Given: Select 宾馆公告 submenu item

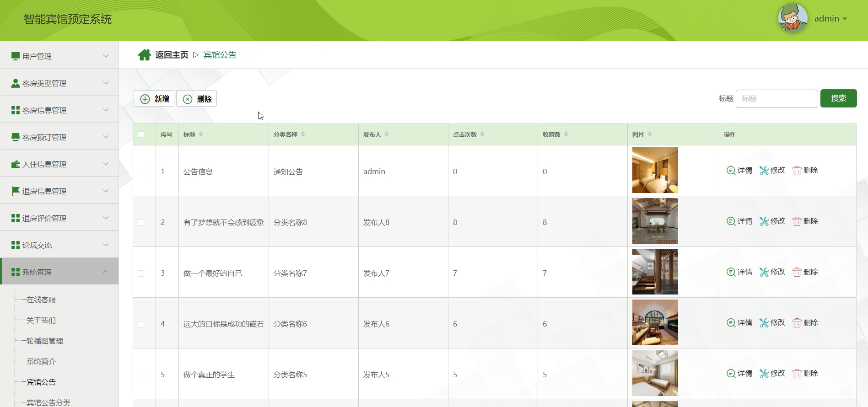Looking at the screenshot, I should [41, 382].
